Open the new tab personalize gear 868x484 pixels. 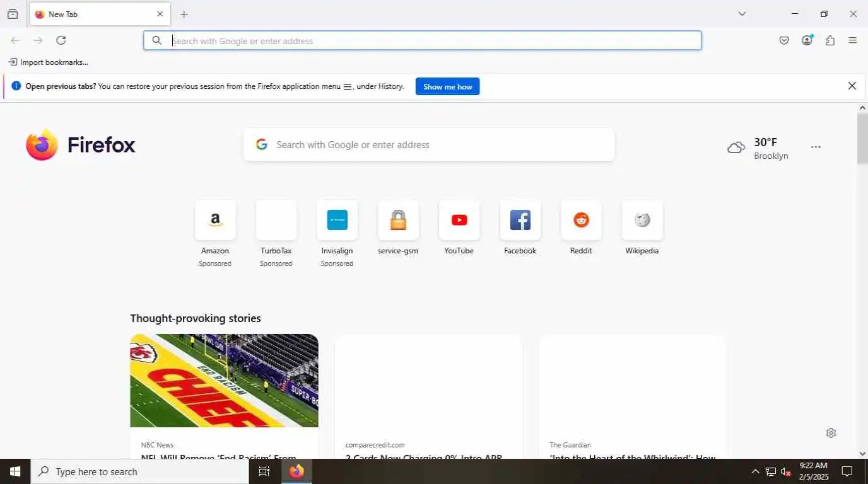[831, 433]
